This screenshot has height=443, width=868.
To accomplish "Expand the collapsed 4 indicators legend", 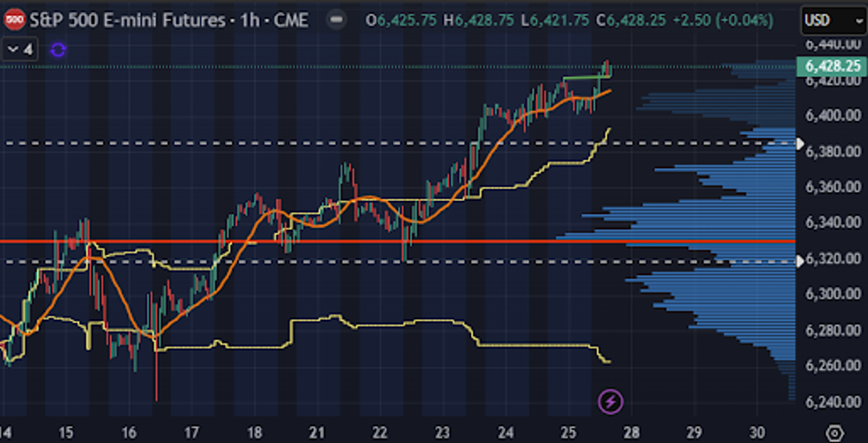I will click(x=19, y=50).
